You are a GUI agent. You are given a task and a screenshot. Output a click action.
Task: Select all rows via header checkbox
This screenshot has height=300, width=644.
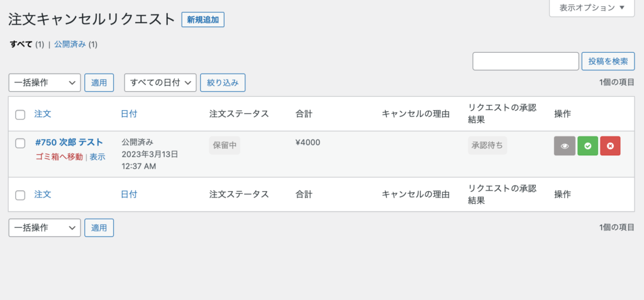pos(20,114)
